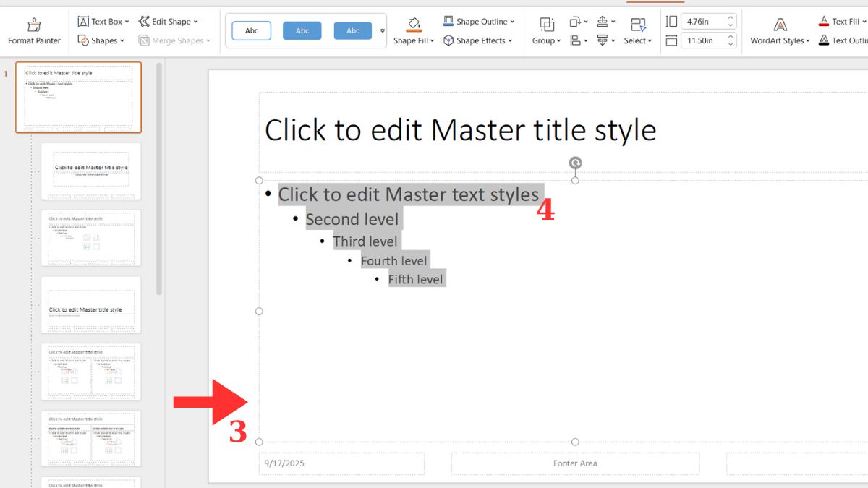868x488 pixels.
Task: Click the Text Fill icon
Action: [x=823, y=22]
